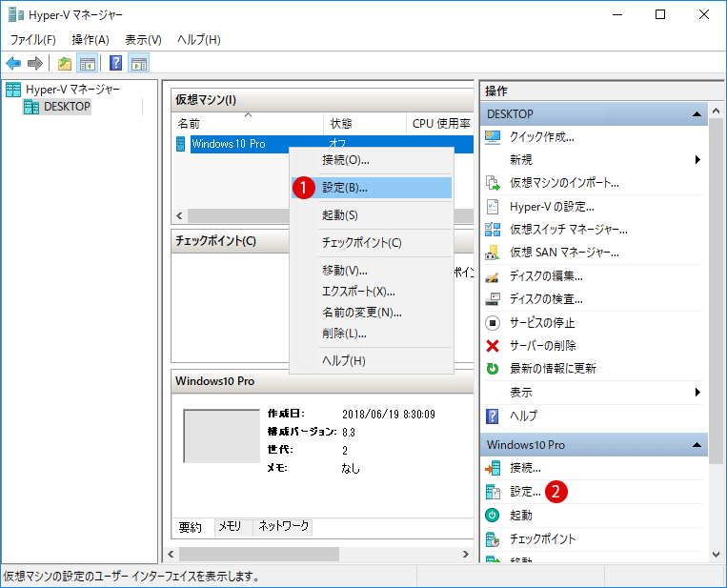
Task: Click the 仮想スイッチ マネージャー... action link
Action: pos(569,229)
